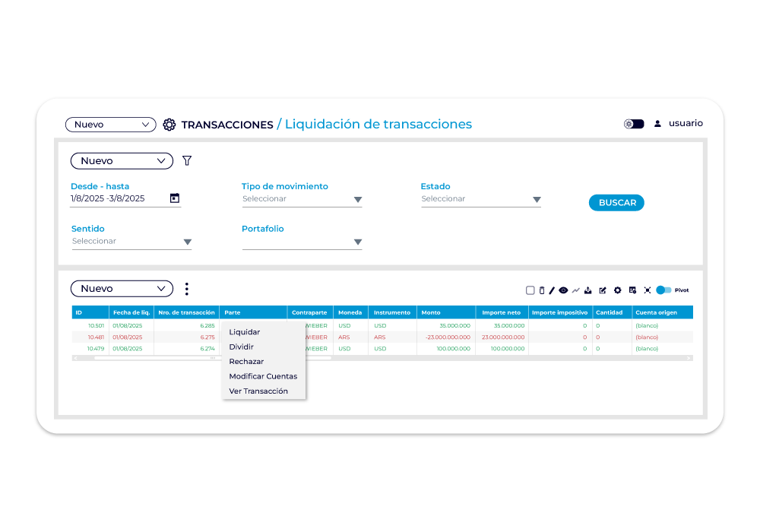Viewport: 760px width, 532px height.
Task: Toggle the Pivot switch
Action: click(663, 290)
